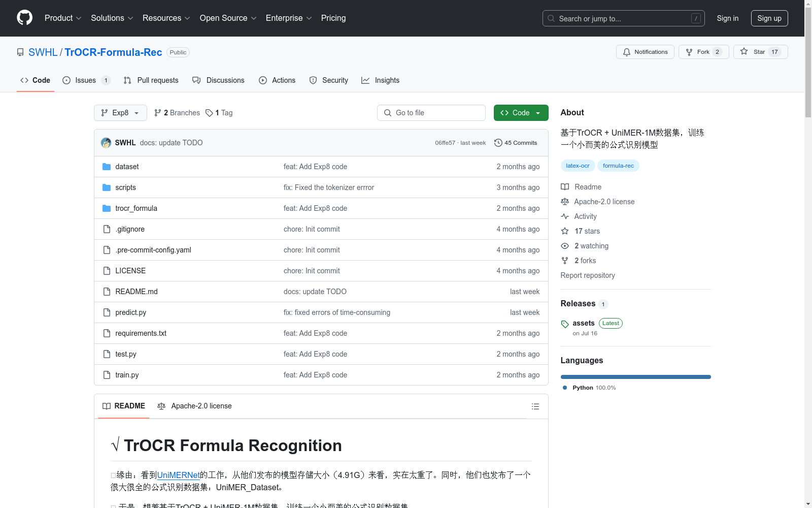Star the TrOCR-Formula-Rec repository

click(760, 52)
